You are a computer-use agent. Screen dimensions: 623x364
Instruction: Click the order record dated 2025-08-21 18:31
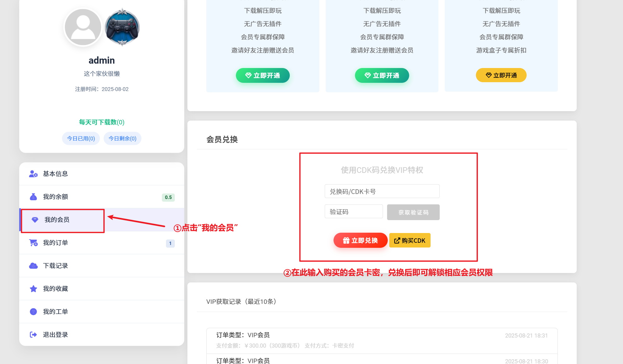pyautogui.click(x=382, y=341)
